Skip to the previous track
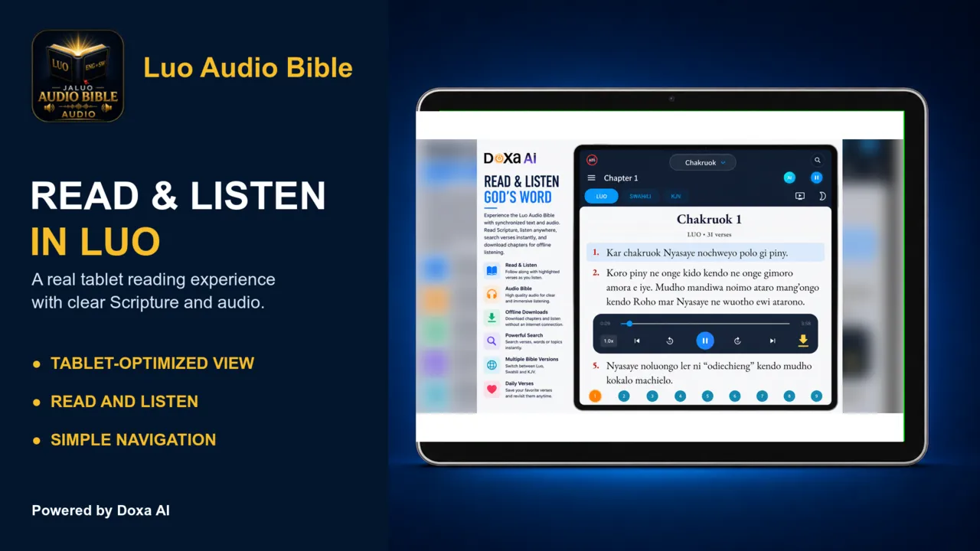This screenshot has height=551, width=980. tap(637, 341)
